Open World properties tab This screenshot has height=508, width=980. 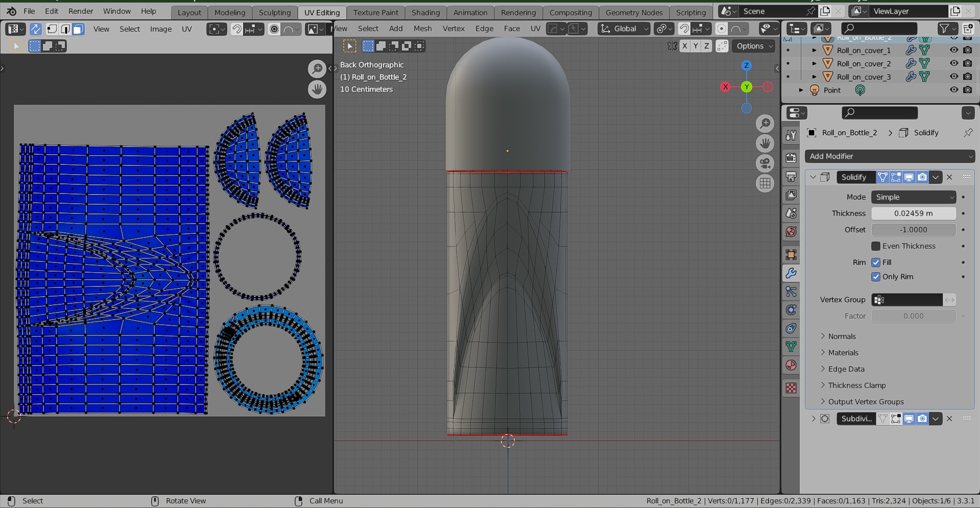click(791, 232)
